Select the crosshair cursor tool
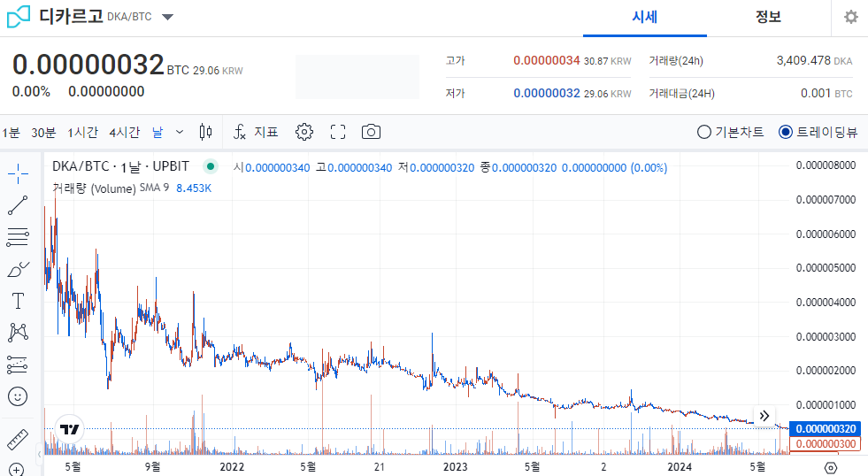This screenshot has width=868, height=476. click(x=18, y=173)
